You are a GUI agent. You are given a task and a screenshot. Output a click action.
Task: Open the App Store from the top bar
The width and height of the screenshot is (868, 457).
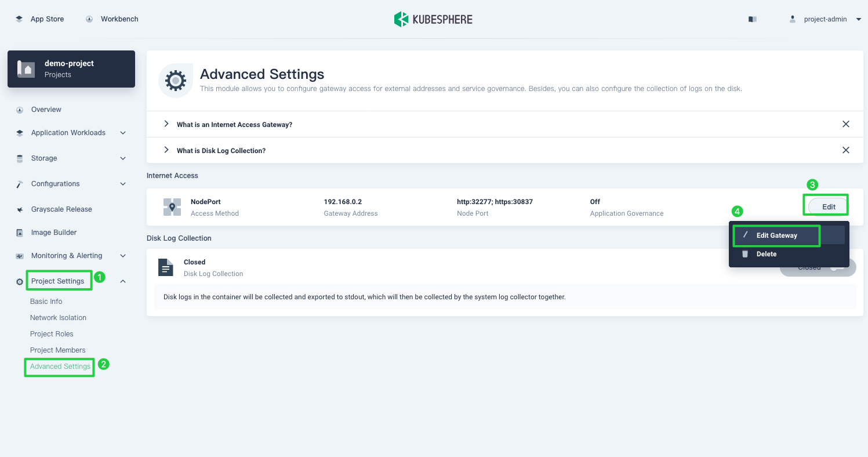[x=39, y=19]
